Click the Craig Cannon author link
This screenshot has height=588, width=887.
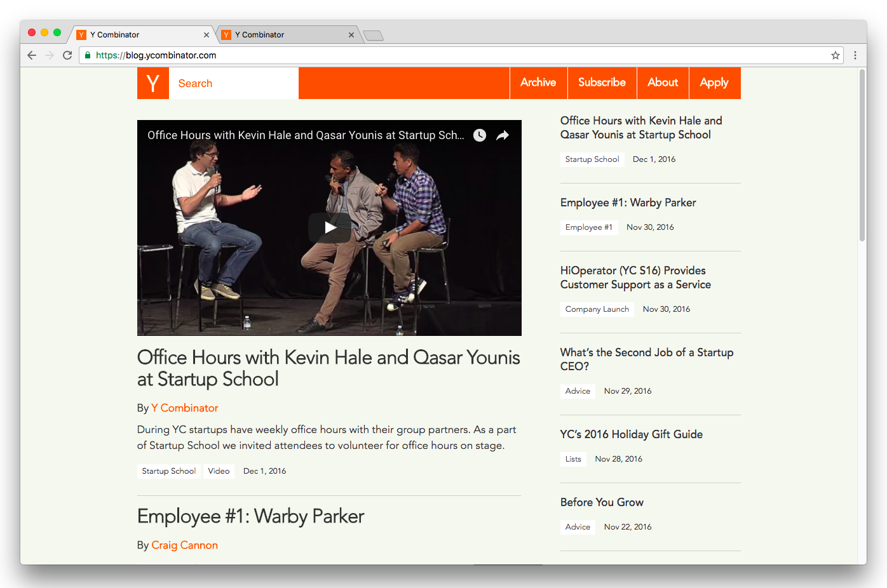[x=185, y=545]
